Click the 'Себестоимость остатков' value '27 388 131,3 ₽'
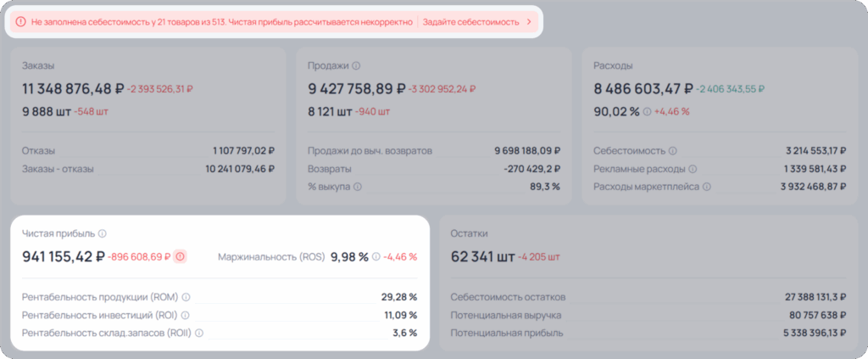The width and height of the screenshot is (868, 359). (815, 298)
